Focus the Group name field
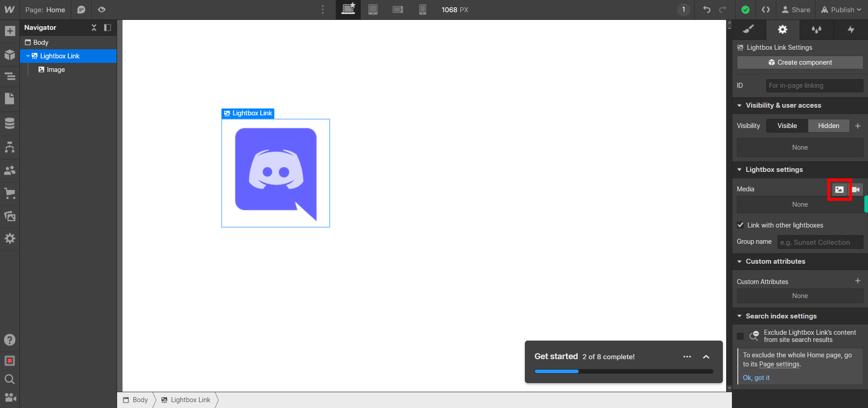 tap(820, 242)
